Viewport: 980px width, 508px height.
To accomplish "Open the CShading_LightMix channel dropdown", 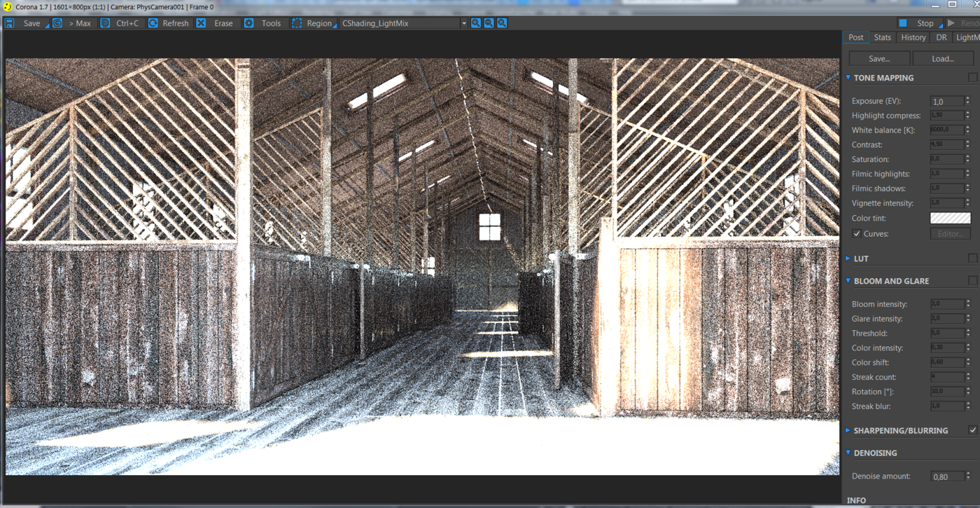I will (x=403, y=23).
